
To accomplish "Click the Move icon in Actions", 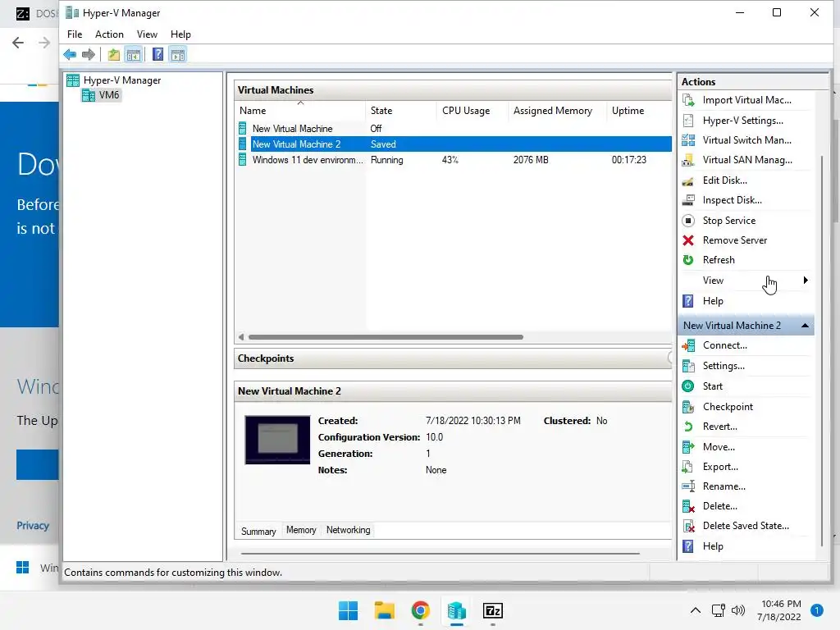I will coord(688,447).
